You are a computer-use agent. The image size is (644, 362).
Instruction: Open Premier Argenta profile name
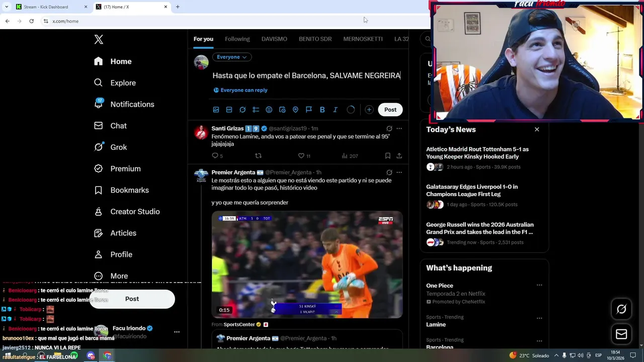point(233,172)
